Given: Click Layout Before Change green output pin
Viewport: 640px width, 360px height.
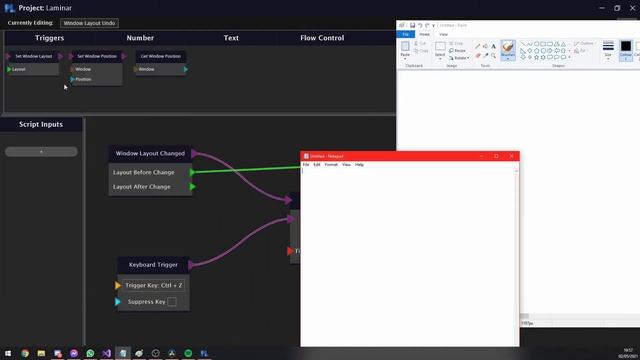Looking at the screenshot, I should 192,172.
